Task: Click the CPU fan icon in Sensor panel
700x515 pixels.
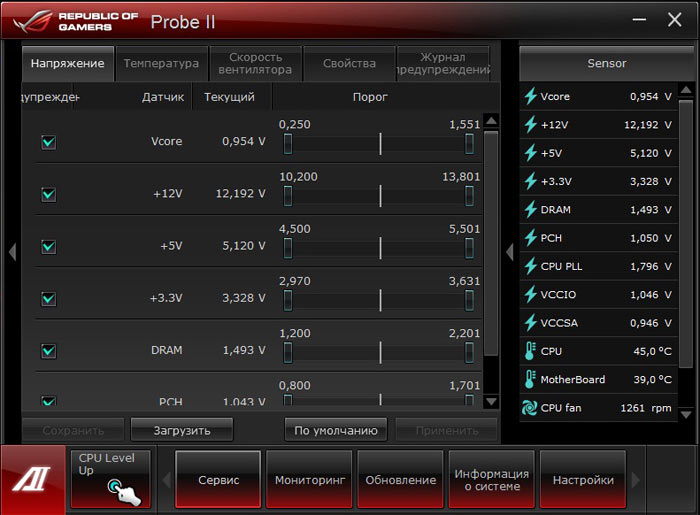Action: (x=530, y=408)
